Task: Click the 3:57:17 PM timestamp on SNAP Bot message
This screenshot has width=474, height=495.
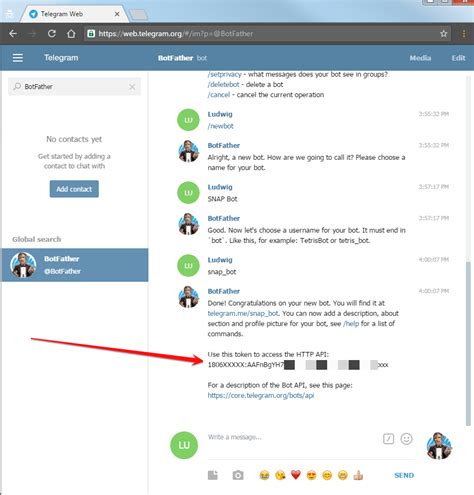Action: coord(434,187)
